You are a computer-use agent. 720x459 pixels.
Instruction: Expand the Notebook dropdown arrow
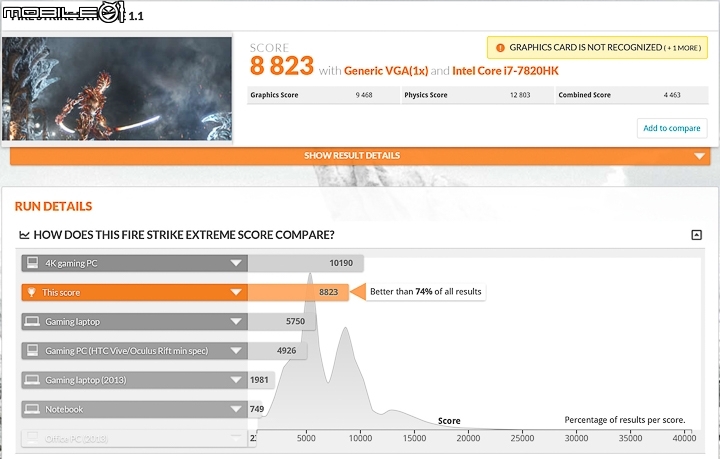236,409
